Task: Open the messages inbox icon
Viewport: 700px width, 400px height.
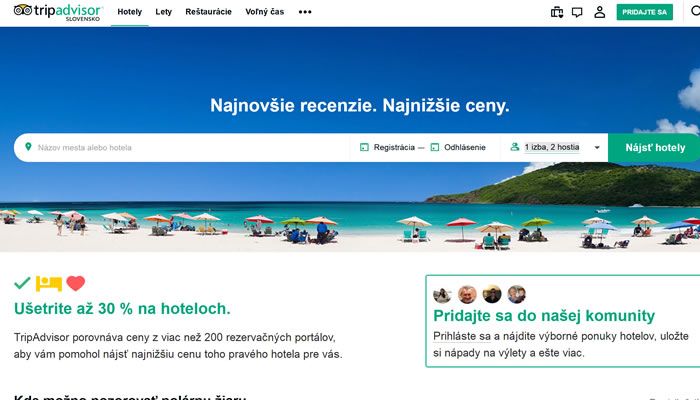Action: pyautogui.click(x=577, y=12)
